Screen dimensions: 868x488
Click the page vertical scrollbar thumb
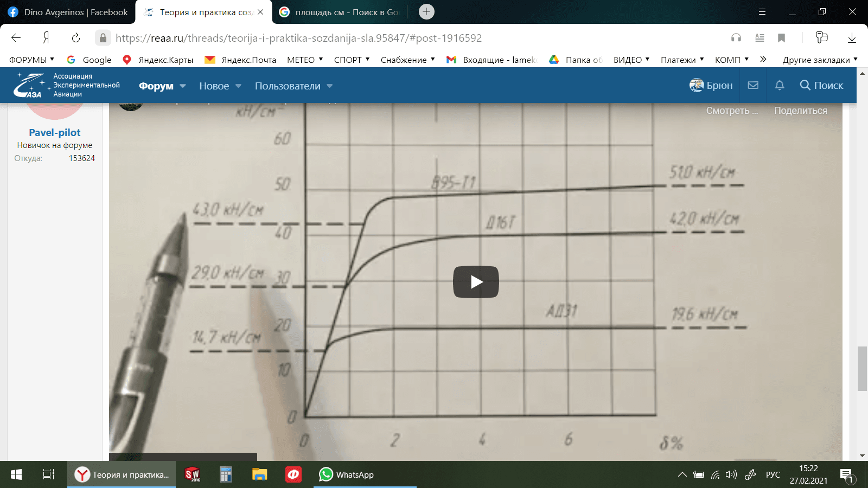click(x=862, y=368)
